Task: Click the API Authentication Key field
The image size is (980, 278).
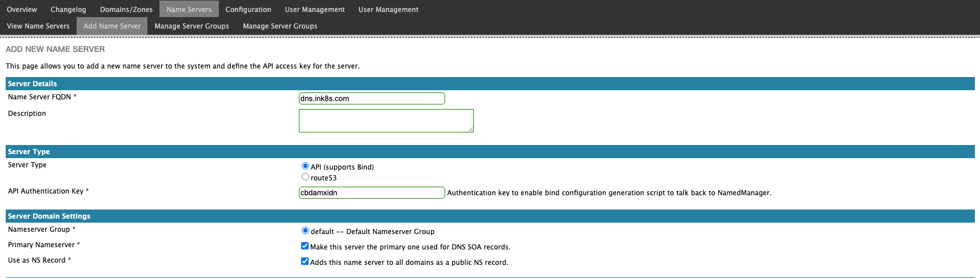Action: 371,192
